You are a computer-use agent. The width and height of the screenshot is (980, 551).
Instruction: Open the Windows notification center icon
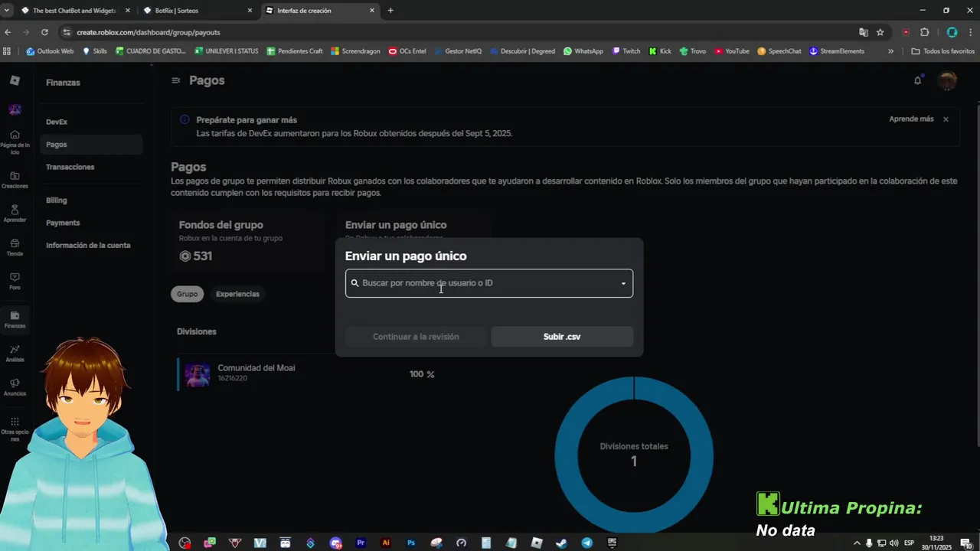[966, 543]
